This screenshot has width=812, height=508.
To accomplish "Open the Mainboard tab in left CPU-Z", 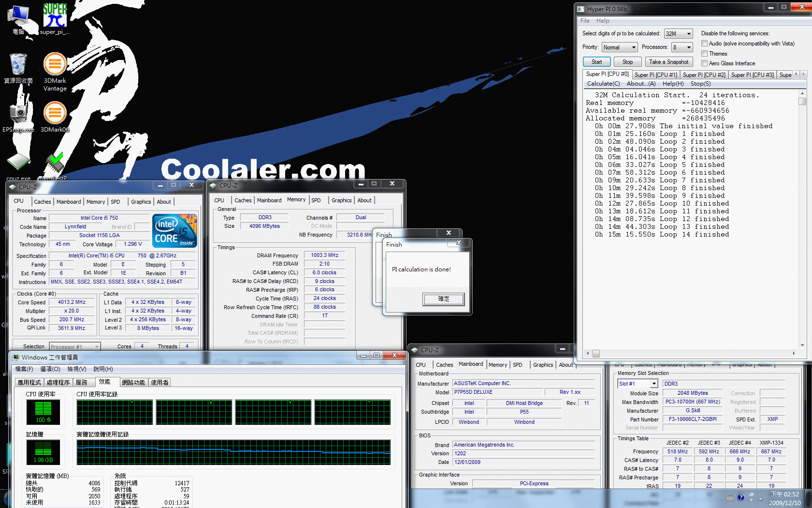I will tap(69, 202).
